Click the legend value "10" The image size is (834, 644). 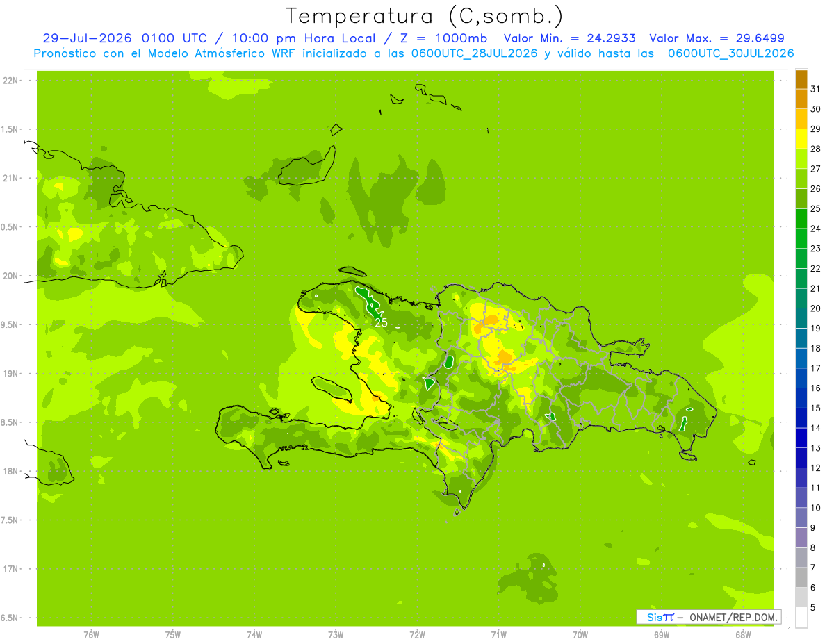click(815, 508)
